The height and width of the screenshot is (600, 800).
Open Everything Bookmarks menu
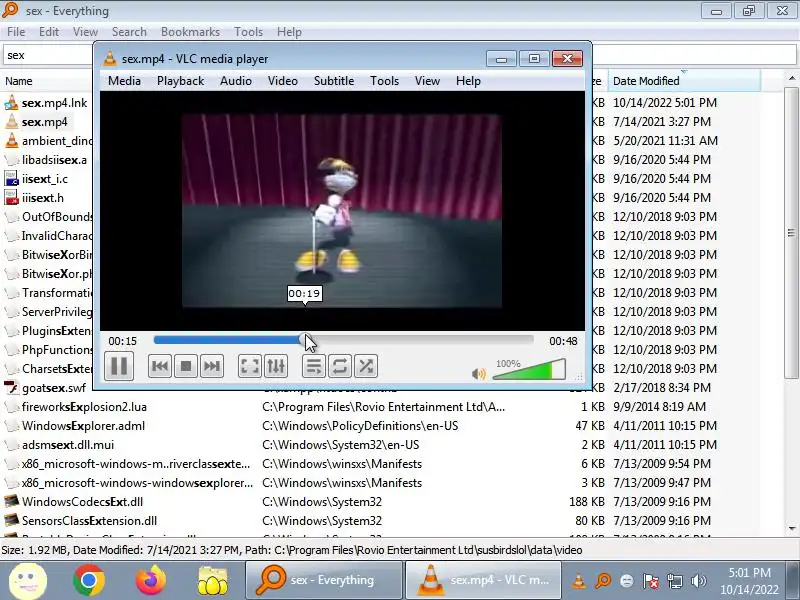click(190, 32)
